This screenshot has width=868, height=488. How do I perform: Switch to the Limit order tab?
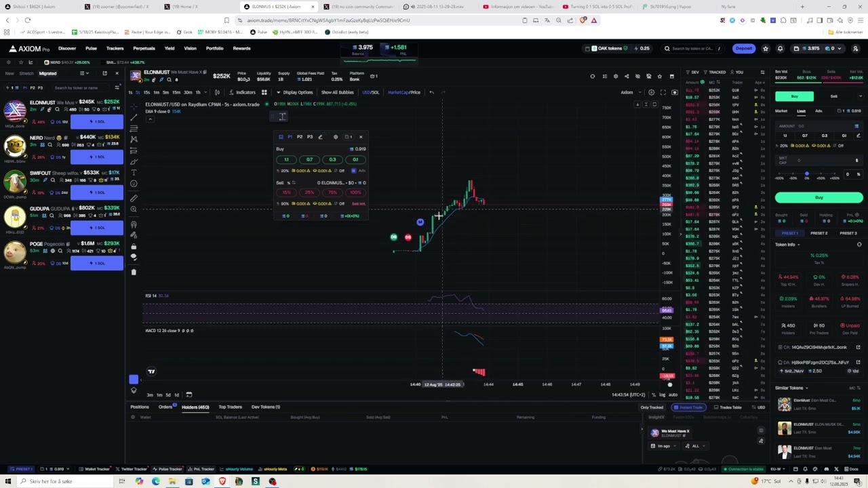tap(801, 110)
